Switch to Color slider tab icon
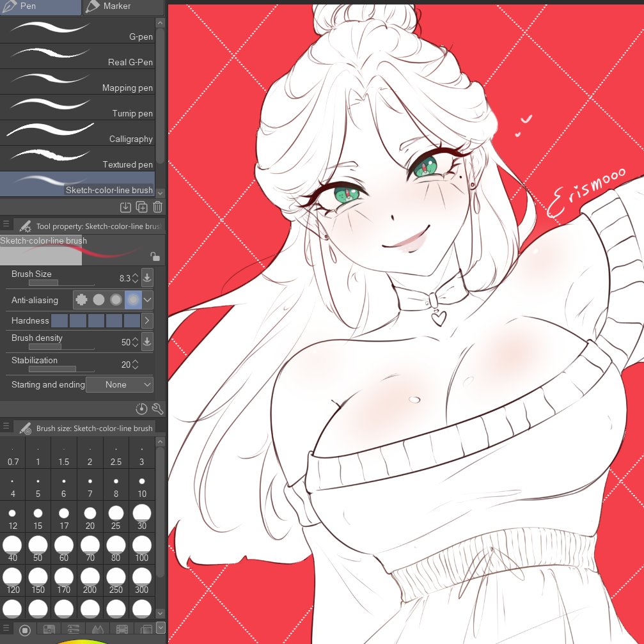 73,629
